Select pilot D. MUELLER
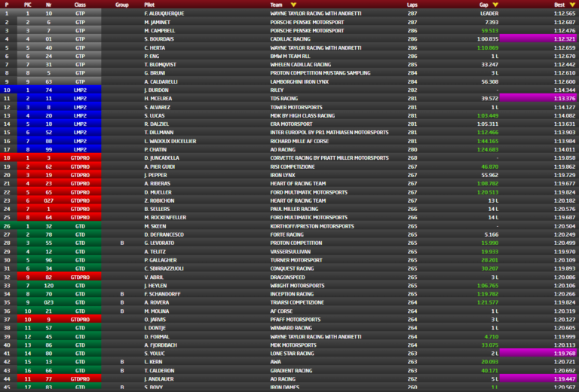 (158, 192)
